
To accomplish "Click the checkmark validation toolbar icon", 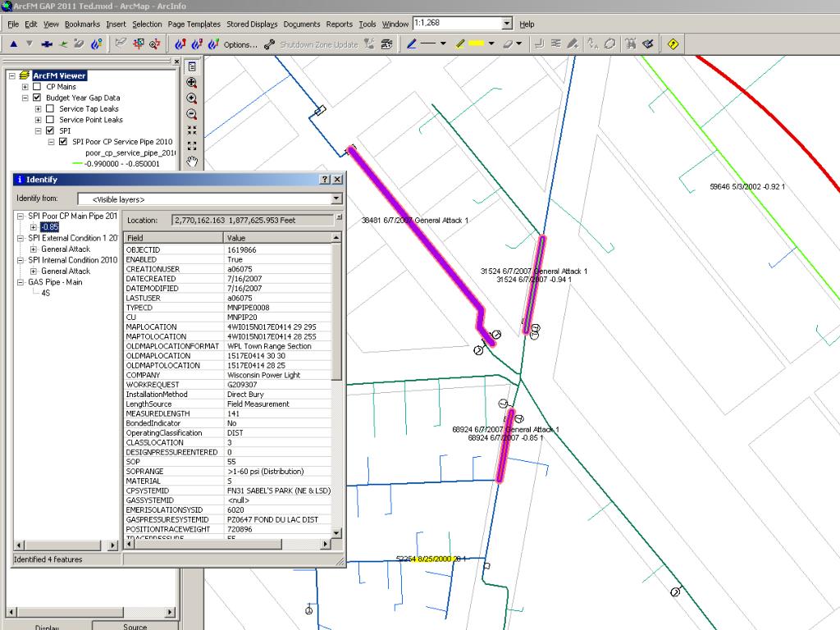I will [x=648, y=44].
